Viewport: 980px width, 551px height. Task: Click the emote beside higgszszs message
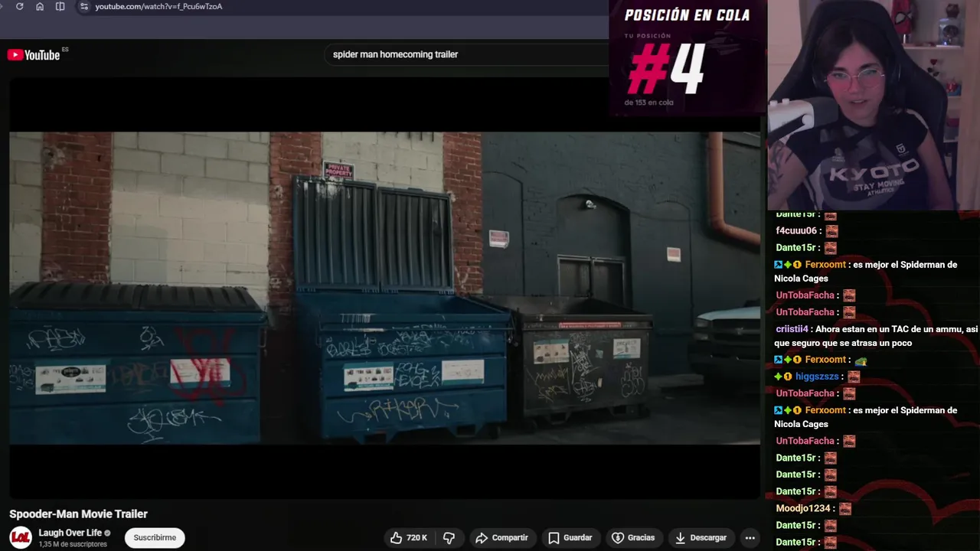click(x=854, y=377)
